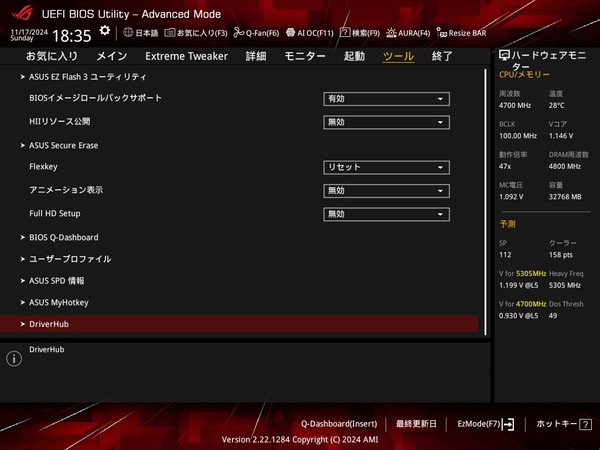Open favorites via お気に入り(F3) icon
The image size is (600, 450).
170,33
